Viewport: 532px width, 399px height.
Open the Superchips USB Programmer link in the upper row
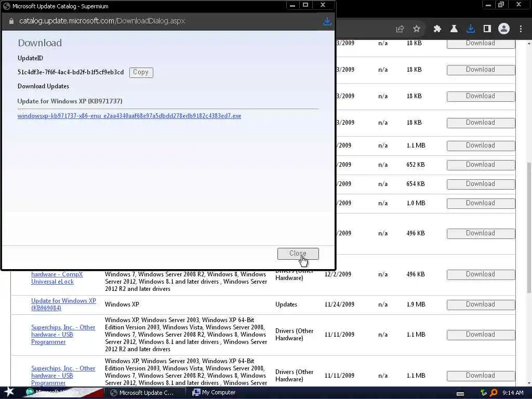[x=63, y=335]
